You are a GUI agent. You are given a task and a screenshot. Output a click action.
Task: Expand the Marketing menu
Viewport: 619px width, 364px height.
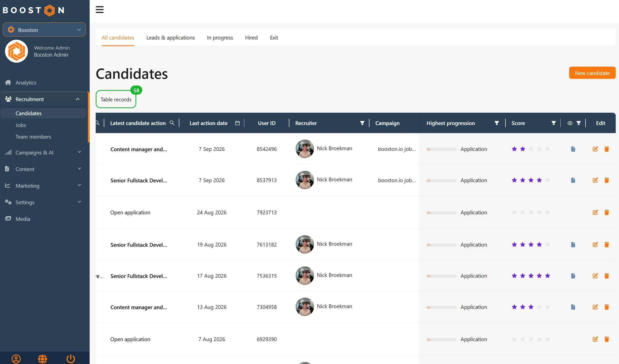tap(44, 186)
